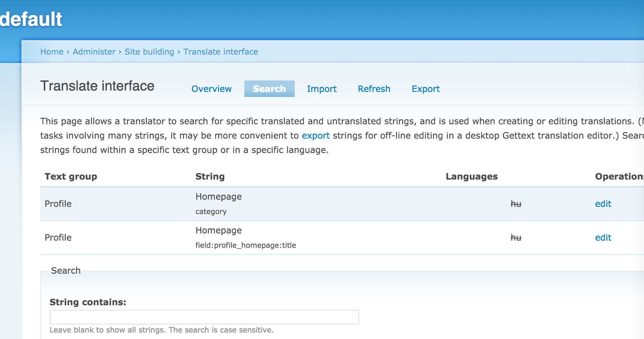This screenshot has height=339, width=644.
Task: Open the hu language link for the first Homepage row
Action: click(x=516, y=204)
